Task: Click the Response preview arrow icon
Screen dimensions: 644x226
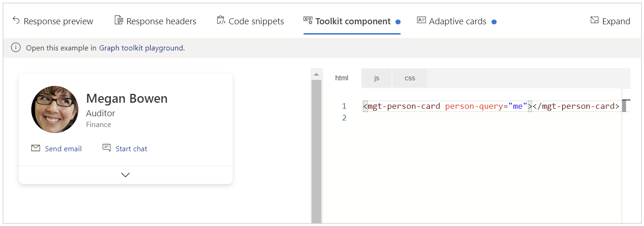Action: click(16, 21)
